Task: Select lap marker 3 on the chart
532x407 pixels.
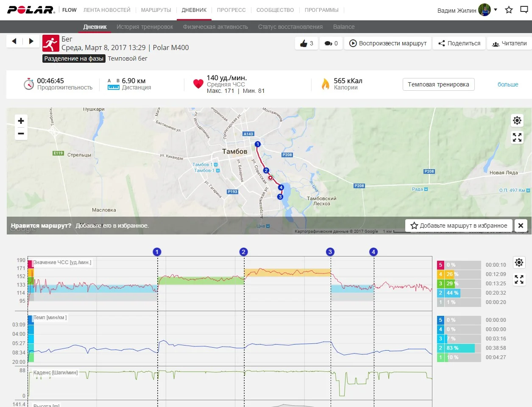Action: pyautogui.click(x=330, y=252)
